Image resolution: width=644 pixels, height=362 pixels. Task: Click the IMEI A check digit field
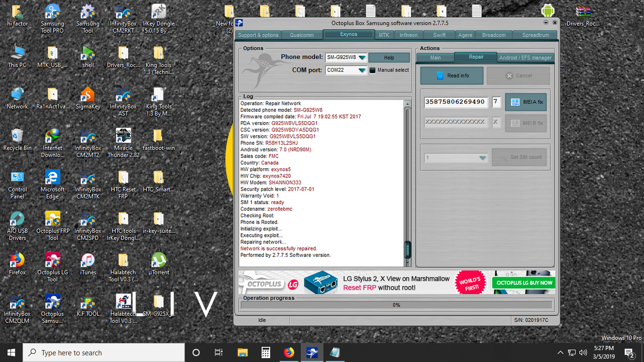(496, 102)
